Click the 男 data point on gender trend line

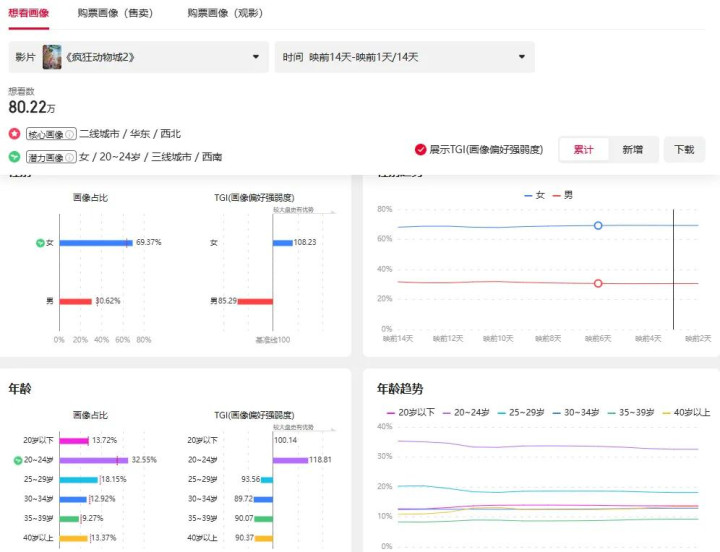tap(598, 283)
